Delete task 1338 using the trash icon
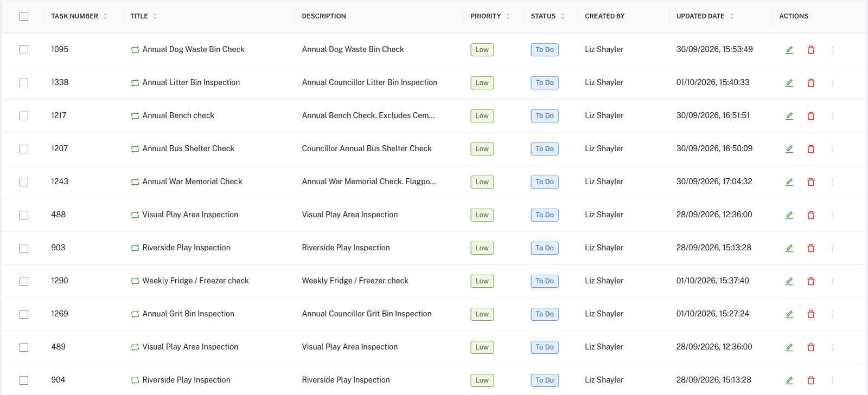The width and height of the screenshot is (868, 395). point(811,83)
